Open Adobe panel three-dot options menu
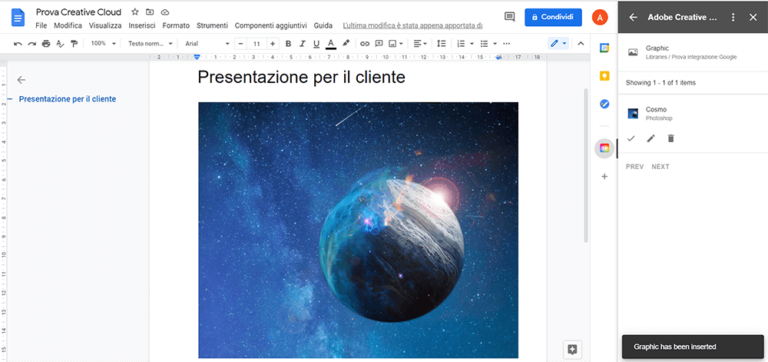This screenshot has width=768, height=362. (733, 17)
